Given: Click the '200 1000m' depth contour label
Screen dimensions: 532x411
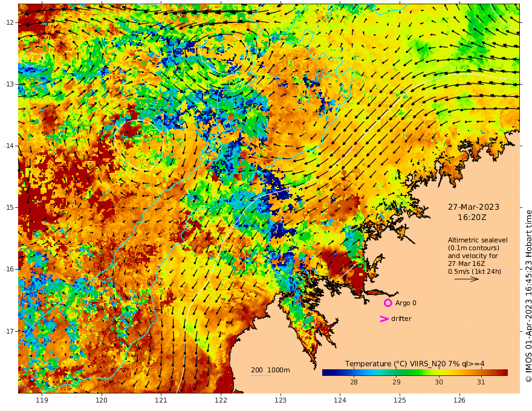Looking at the screenshot, I should [x=270, y=370].
